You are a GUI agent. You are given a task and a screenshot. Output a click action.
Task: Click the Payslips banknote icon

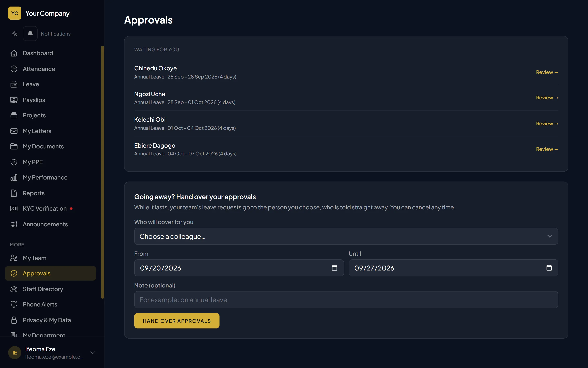click(14, 100)
